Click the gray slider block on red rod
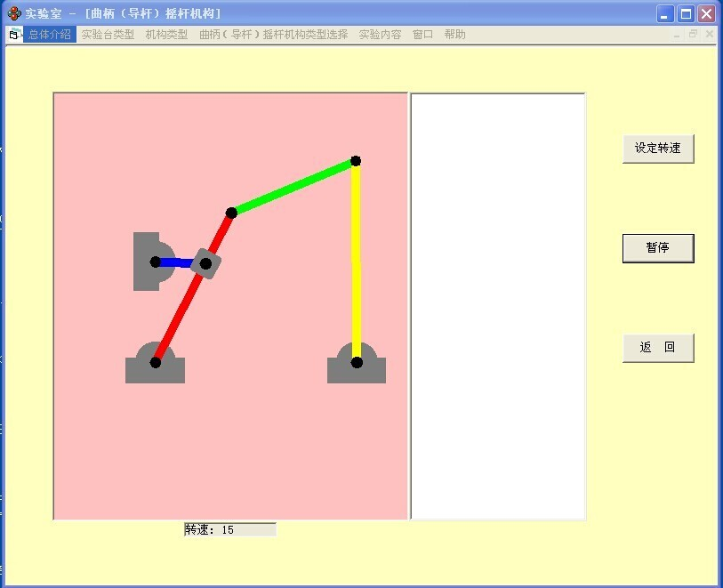 point(206,263)
